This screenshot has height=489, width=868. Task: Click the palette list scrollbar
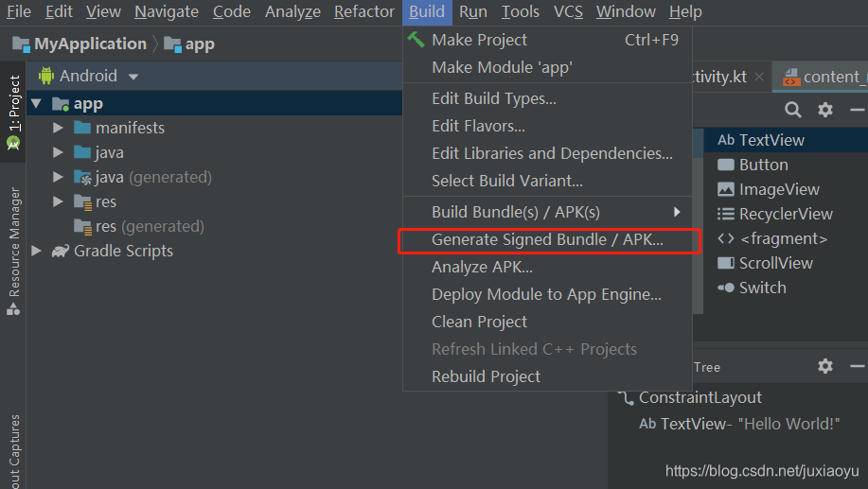coord(698,221)
